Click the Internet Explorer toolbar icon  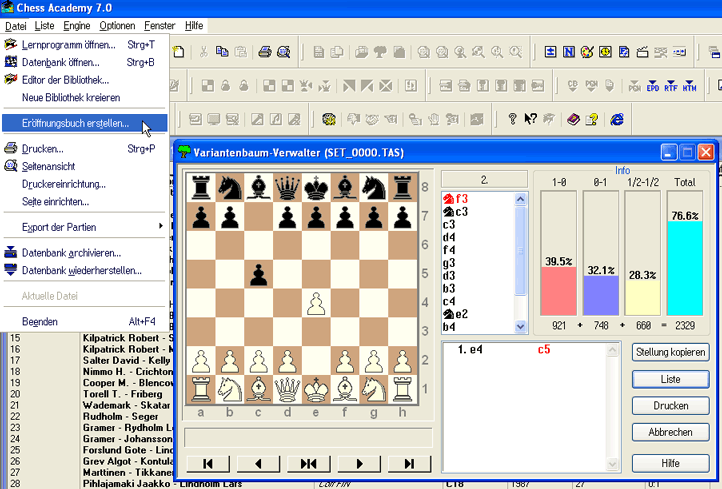(617, 119)
